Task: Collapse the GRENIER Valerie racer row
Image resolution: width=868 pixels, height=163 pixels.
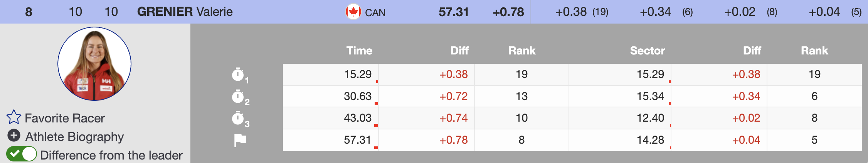Action: 185,12
